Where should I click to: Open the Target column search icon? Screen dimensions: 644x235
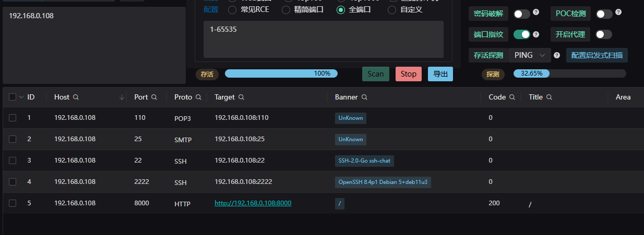(241, 97)
